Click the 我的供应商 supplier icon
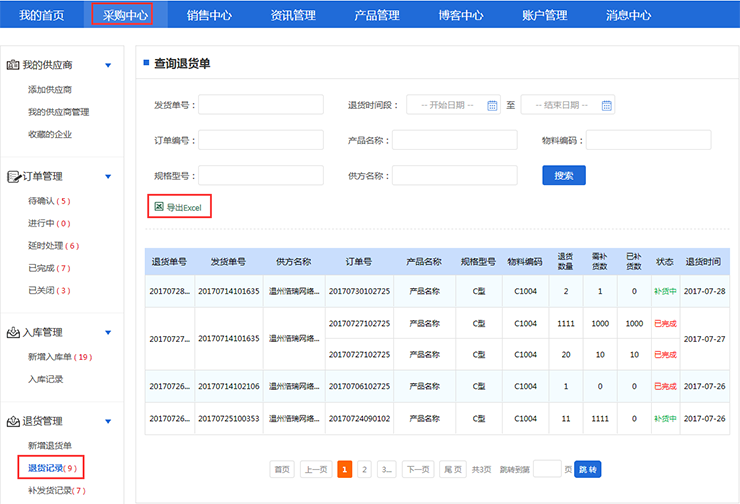The width and height of the screenshot is (740, 504). [13, 65]
